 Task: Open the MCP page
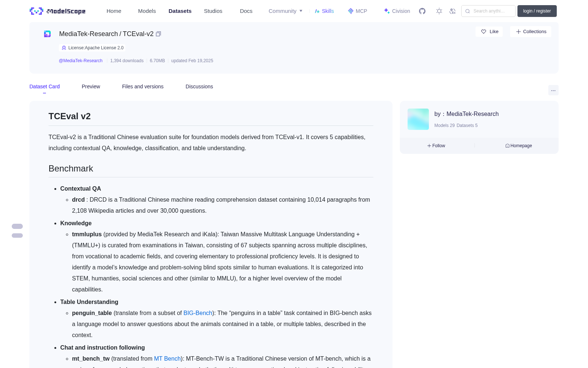358,11
